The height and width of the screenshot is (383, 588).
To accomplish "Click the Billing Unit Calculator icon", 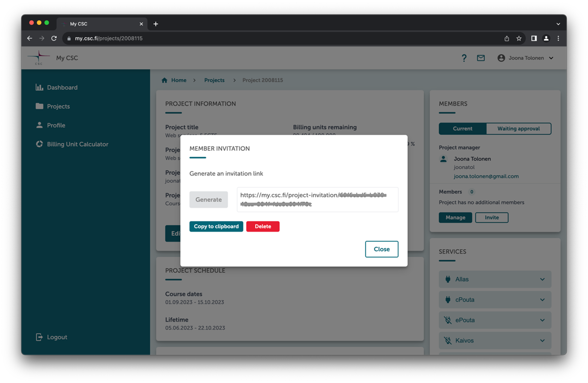I will [x=39, y=144].
